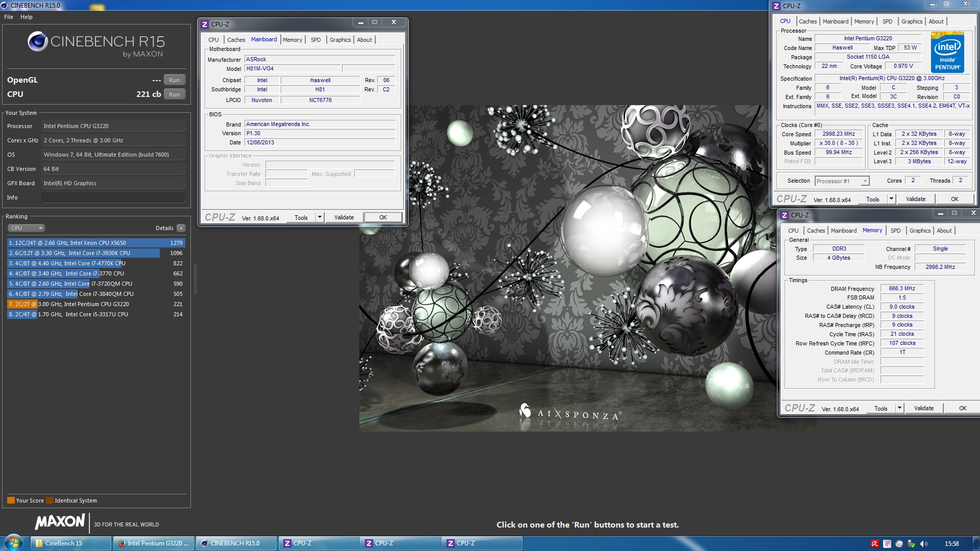Expand Tools arrow in Mainboard CPU-Z window
The height and width of the screenshot is (551, 980).
[320, 217]
